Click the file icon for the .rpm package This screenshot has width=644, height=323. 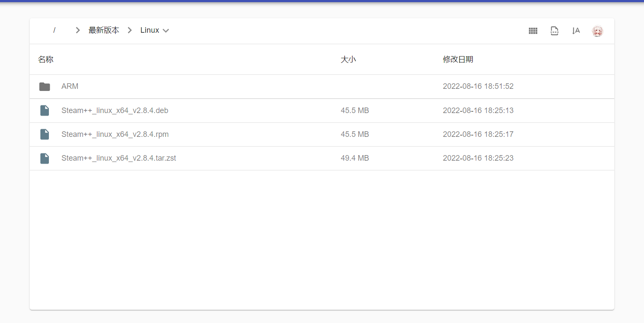45,134
